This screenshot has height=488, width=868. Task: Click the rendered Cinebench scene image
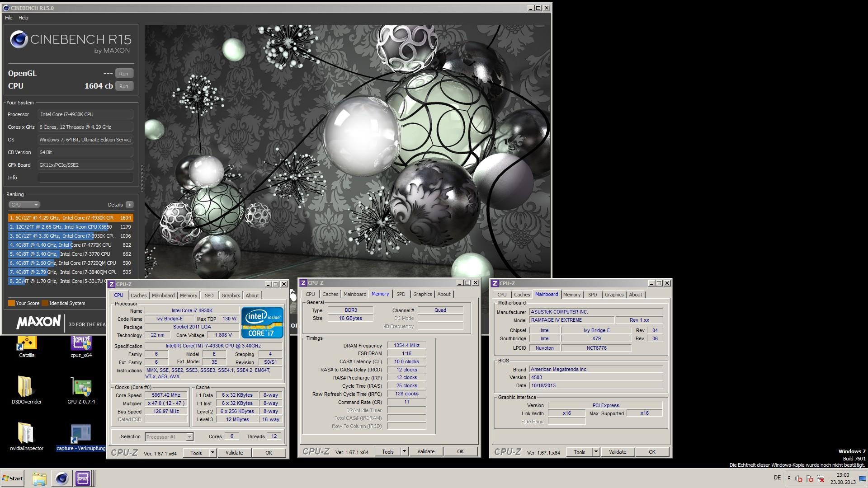tap(347, 151)
